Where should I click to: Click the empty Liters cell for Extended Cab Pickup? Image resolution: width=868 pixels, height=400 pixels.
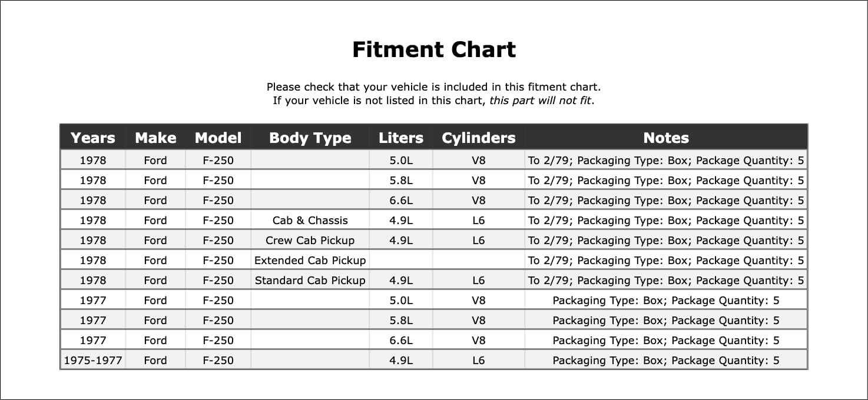pyautogui.click(x=401, y=261)
